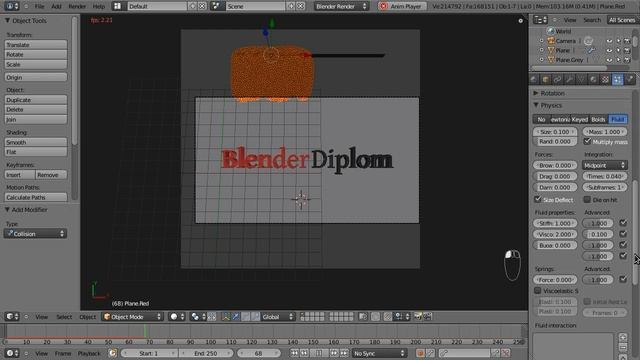Click the Drag 0.000 force slider

tap(555, 176)
